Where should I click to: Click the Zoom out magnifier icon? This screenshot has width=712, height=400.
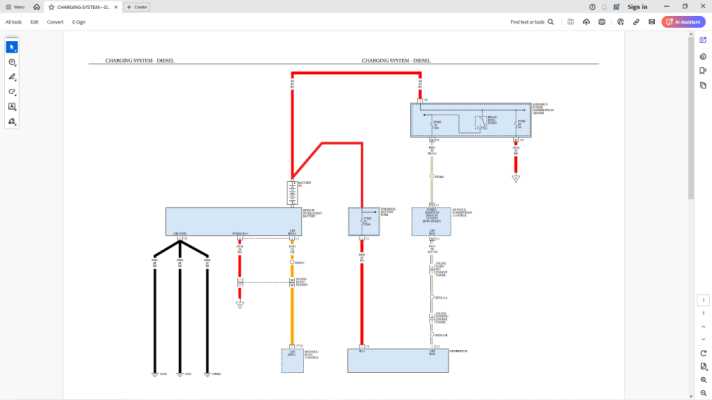tap(703, 393)
